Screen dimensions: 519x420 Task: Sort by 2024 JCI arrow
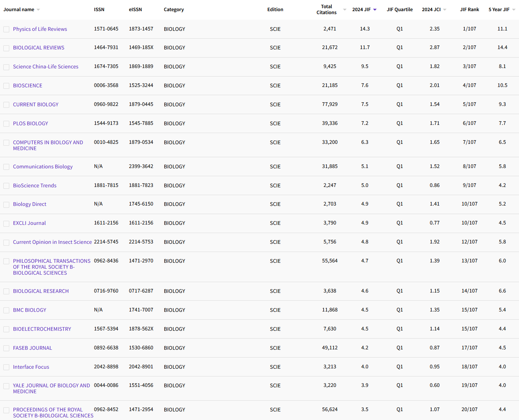pos(445,10)
